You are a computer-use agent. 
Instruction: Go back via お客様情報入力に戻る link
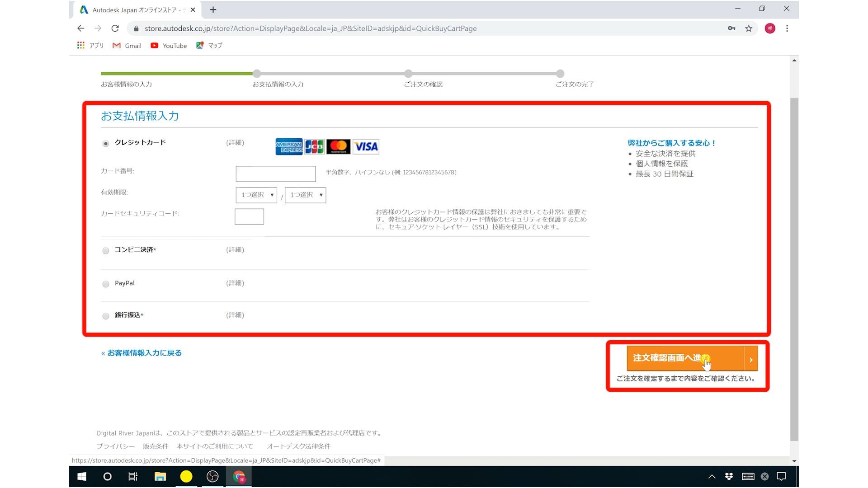(142, 353)
